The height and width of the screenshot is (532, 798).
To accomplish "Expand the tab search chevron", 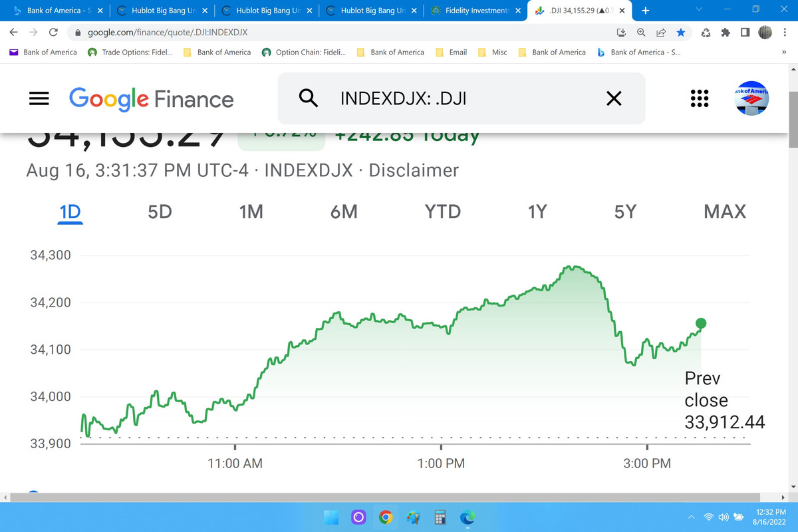I will coord(698,10).
